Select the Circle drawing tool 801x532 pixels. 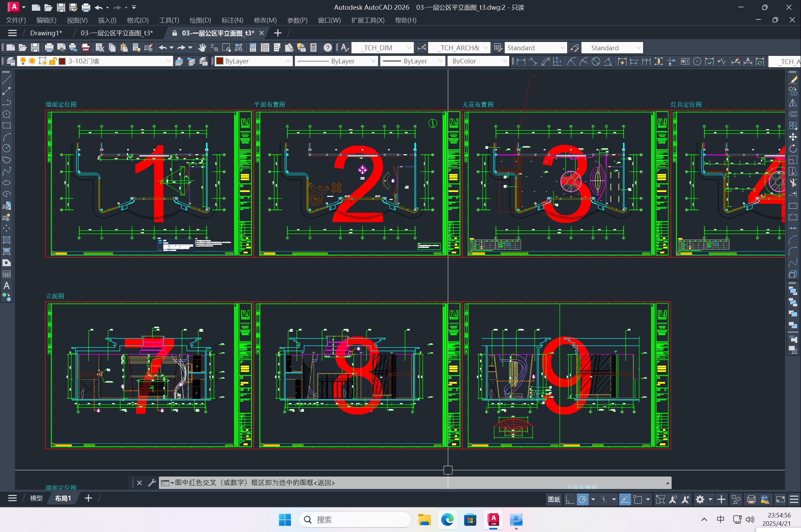6,148
